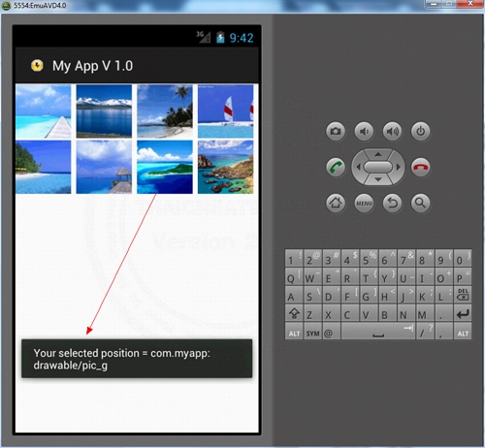Click the 5 key on keyboard
This screenshot has height=448, width=485.
pyautogui.click(x=369, y=258)
